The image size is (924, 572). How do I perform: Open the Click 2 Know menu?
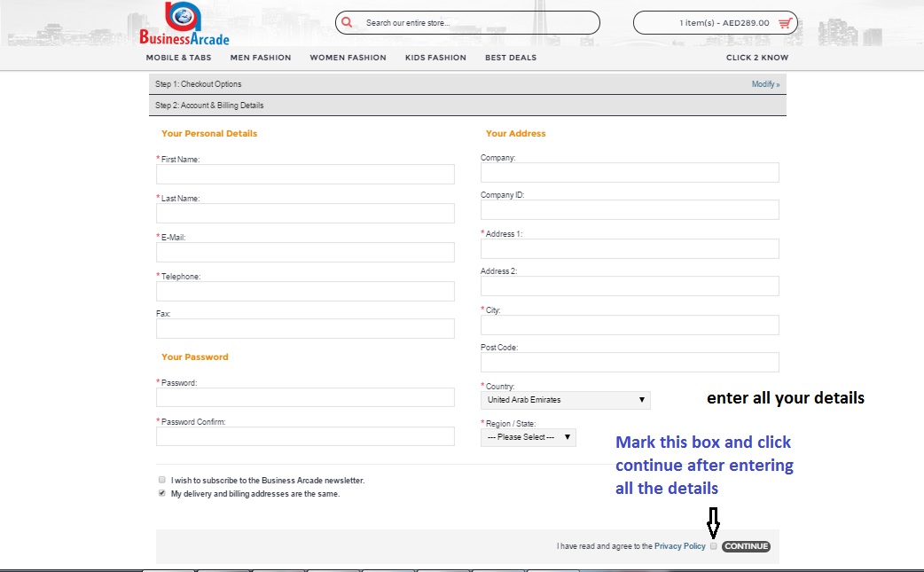757,57
